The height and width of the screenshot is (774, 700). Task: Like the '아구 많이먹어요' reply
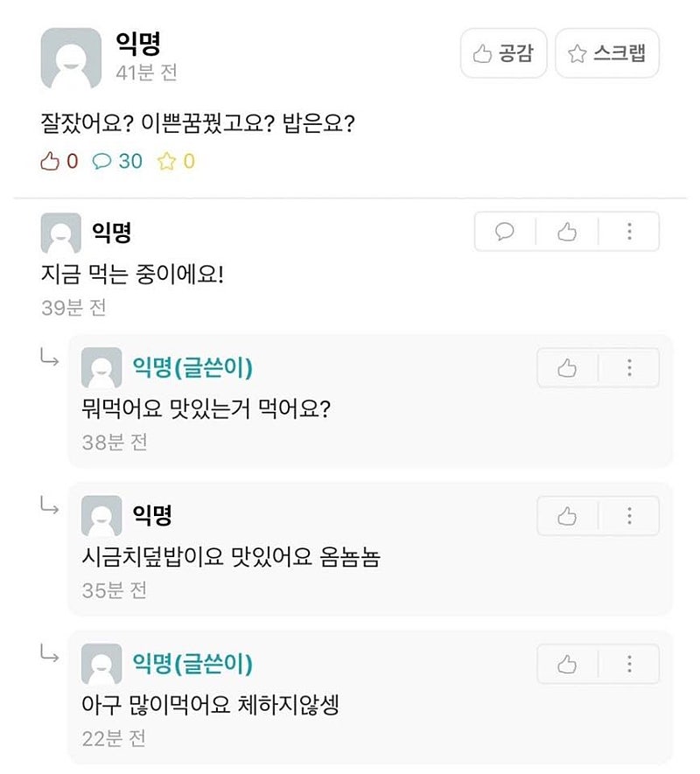567,665
